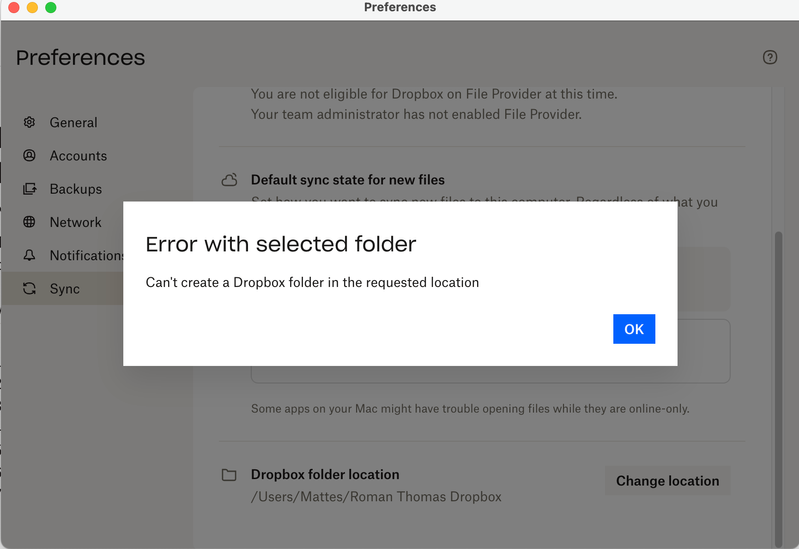Click the Backups sidebar icon

[x=29, y=188]
